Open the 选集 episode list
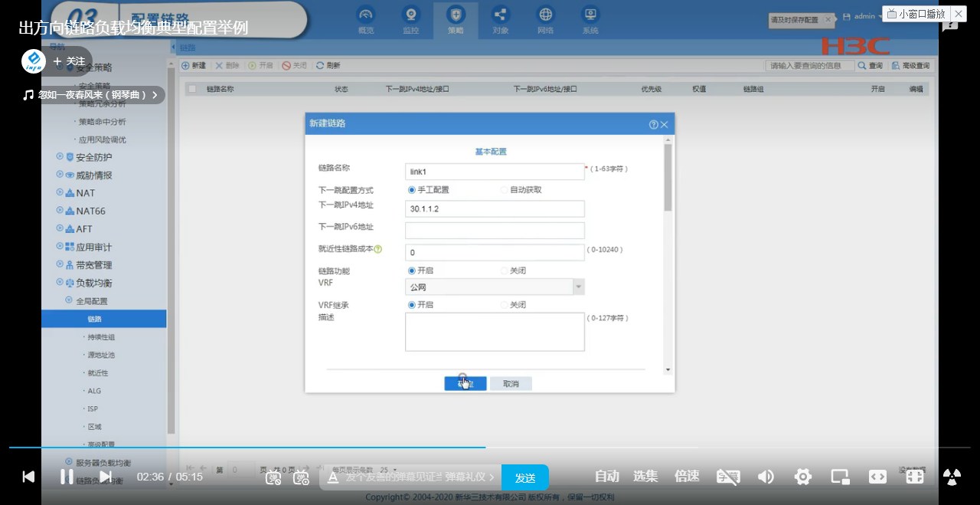 pos(645,477)
